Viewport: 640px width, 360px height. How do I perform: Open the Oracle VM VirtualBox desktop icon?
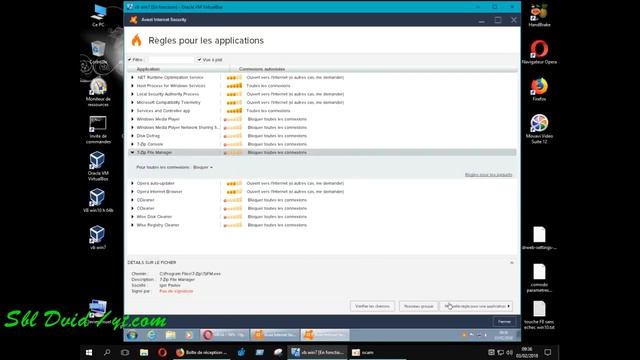click(98, 166)
